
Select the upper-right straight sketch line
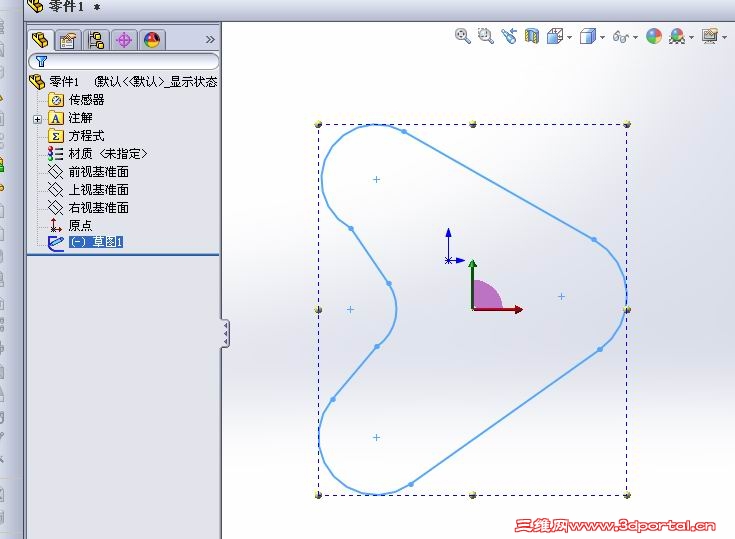click(499, 186)
